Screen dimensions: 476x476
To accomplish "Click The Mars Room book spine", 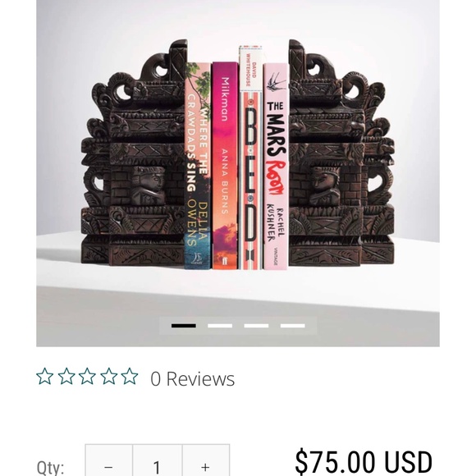I will point(275,167).
